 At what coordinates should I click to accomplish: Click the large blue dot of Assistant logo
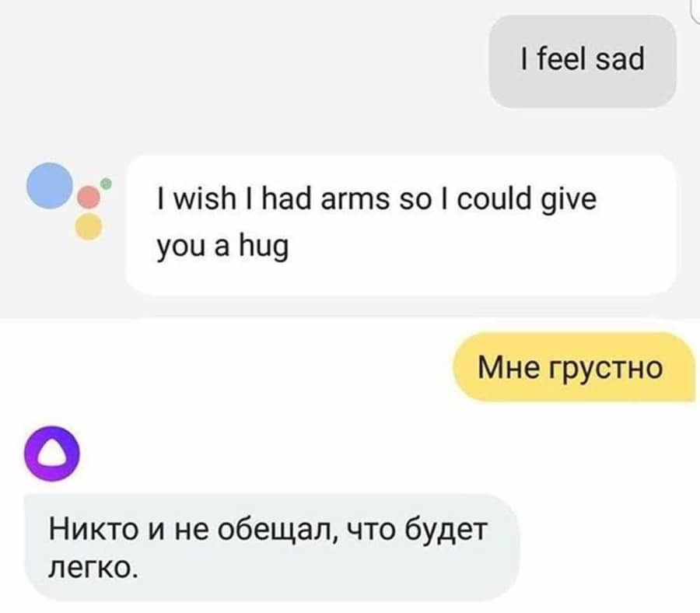click(x=50, y=186)
